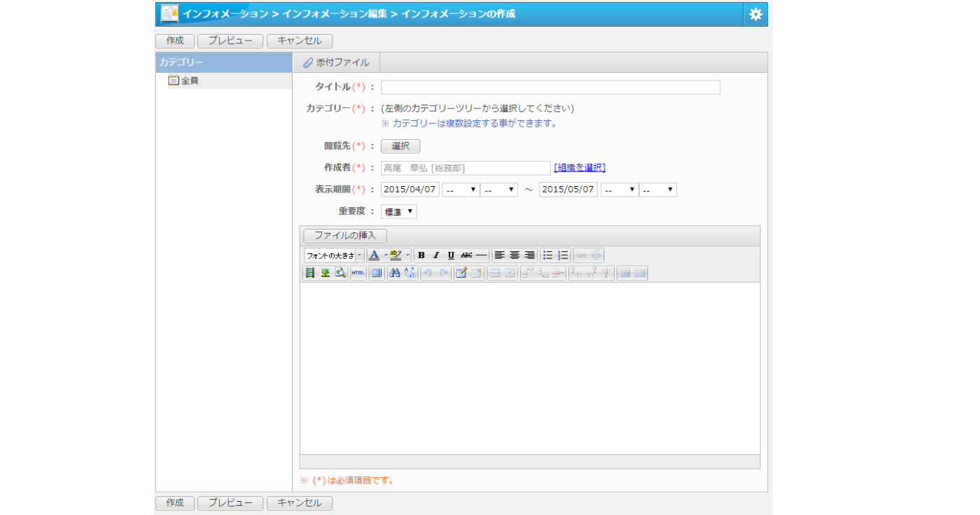The image size is (980, 515).
Task: Click insert row before icon
Action: click(528, 273)
